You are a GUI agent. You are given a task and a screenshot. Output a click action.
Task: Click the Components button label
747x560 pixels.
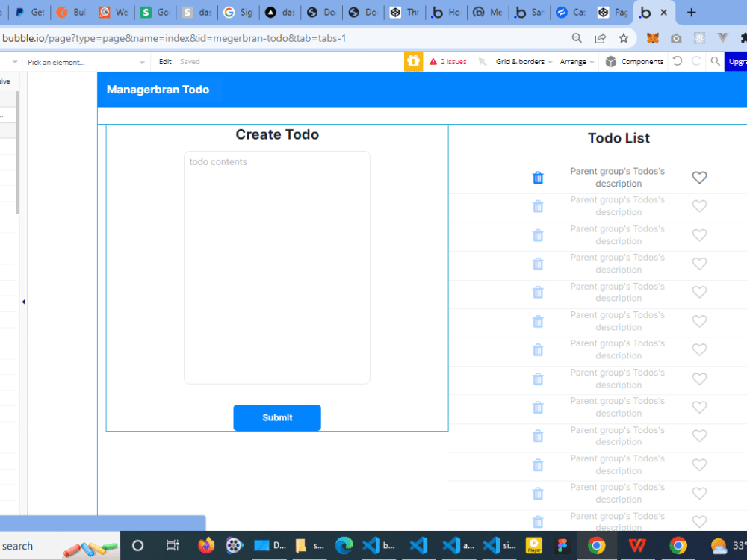coord(642,62)
